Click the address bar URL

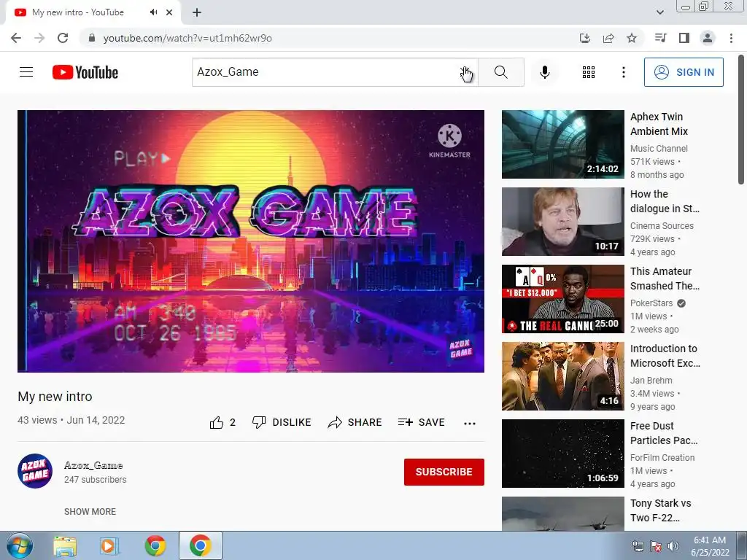(x=187, y=38)
